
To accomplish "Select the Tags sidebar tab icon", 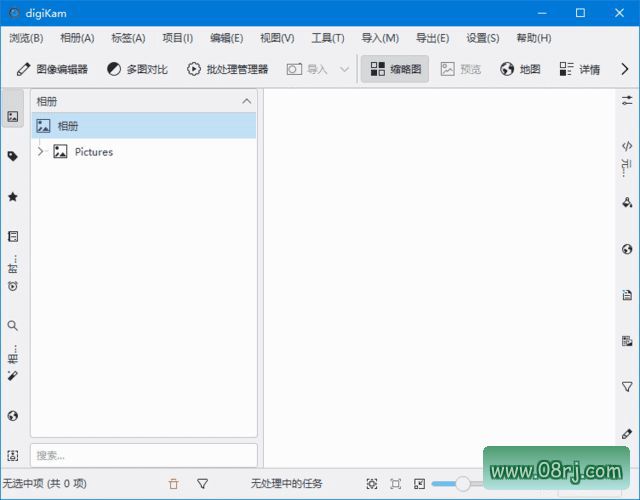I will (13, 156).
